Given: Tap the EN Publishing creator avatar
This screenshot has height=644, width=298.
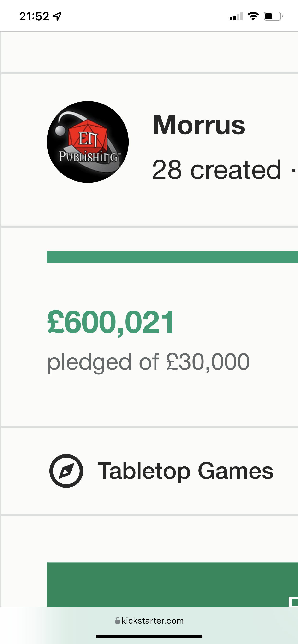Looking at the screenshot, I should tap(88, 142).
